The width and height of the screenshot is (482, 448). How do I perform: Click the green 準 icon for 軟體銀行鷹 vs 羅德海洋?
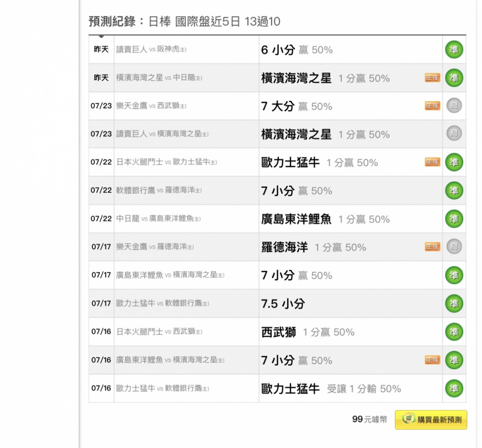coord(454,190)
